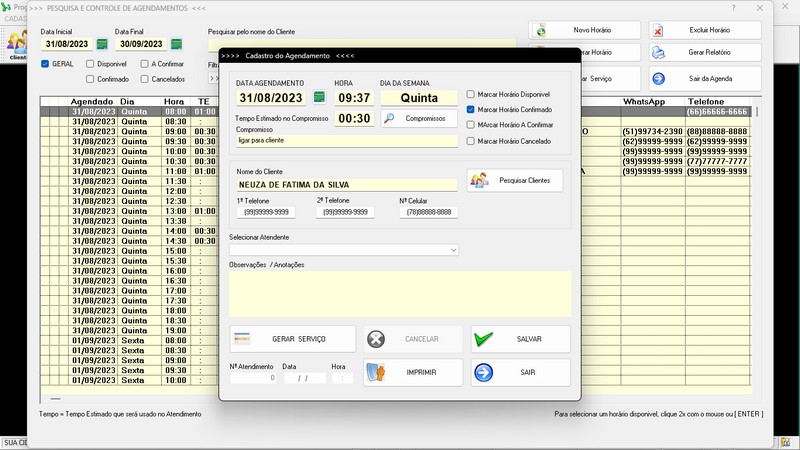This screenshot has height=450, width=800.
Task: Enable the Disponível filter checkbox
Action: point(90,64)
